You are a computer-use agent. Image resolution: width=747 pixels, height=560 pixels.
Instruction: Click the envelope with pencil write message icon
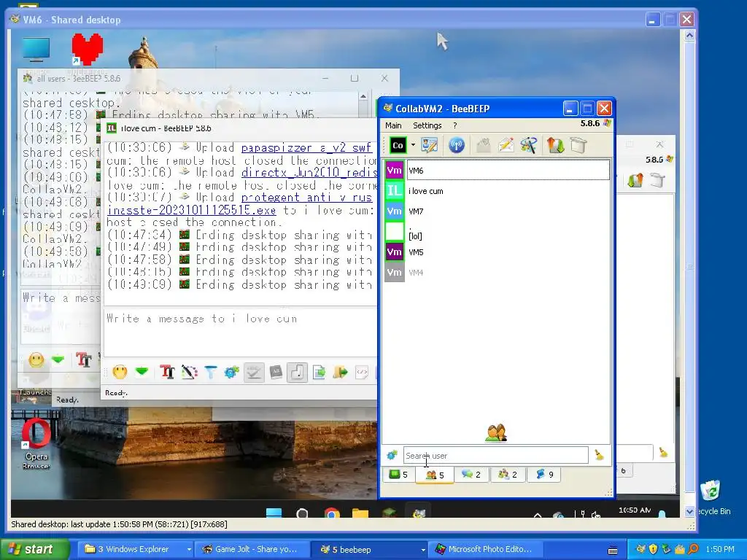point(506,145)
